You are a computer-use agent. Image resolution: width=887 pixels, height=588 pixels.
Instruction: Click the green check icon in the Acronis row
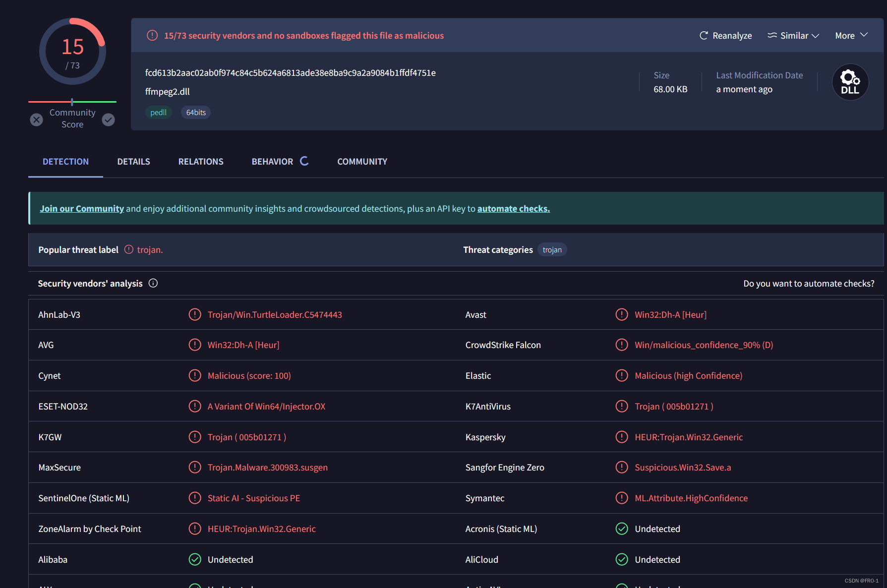pos(622,529)
